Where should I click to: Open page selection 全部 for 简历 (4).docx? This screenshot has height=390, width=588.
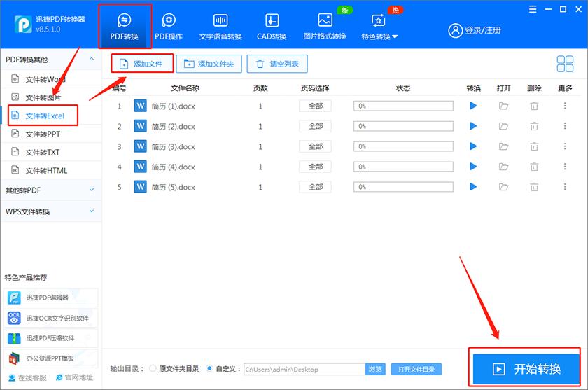(316, 167)
